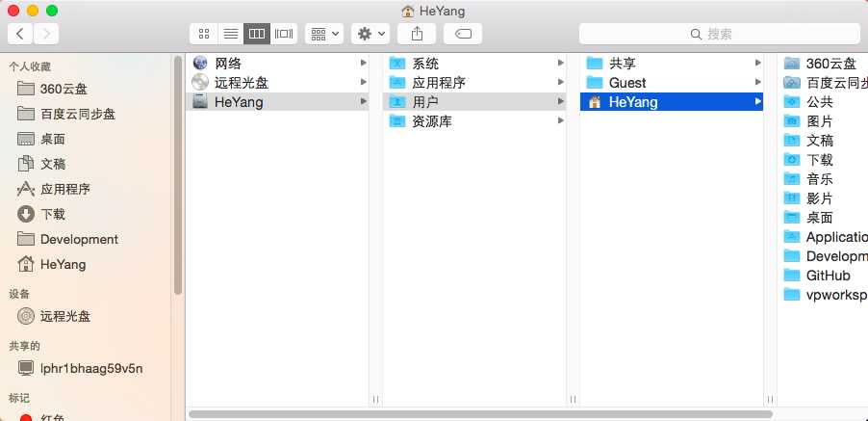Expand Guest with its disclosure arrow
Image resolution: width=868 pixels, height=421 pixels.
point(757,83)
